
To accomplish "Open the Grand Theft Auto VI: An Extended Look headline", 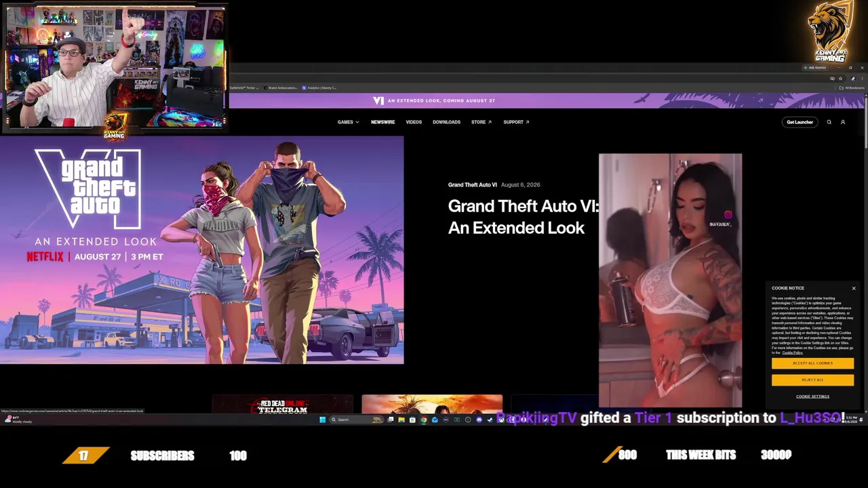I will coord(523,217).
